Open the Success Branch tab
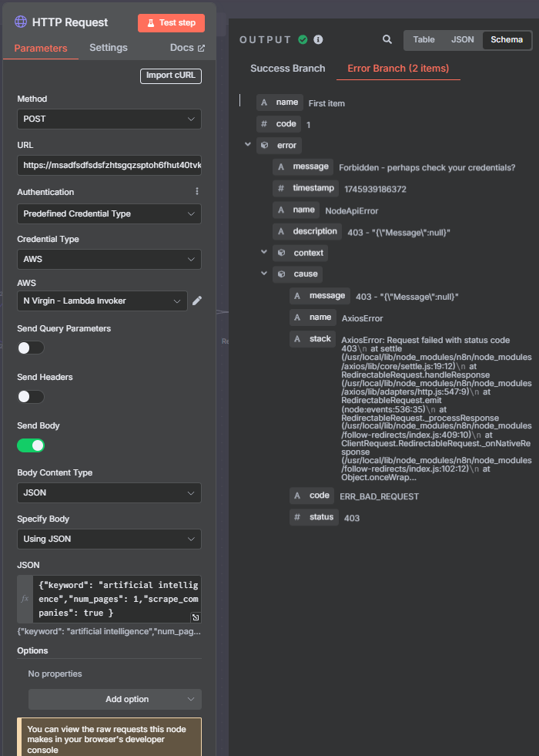The width and height of the screenshot is (539, 756). pos(287,69)
